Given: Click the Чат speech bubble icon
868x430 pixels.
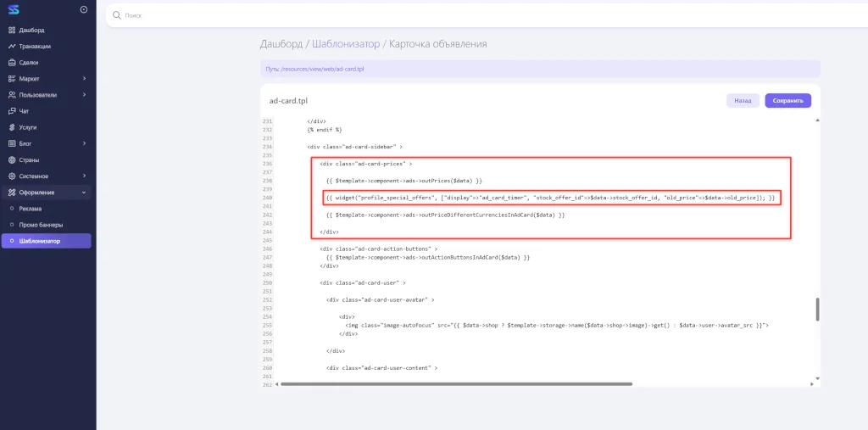Looking at the screenshot, I should pyautogui.click(x=12, y=111).
